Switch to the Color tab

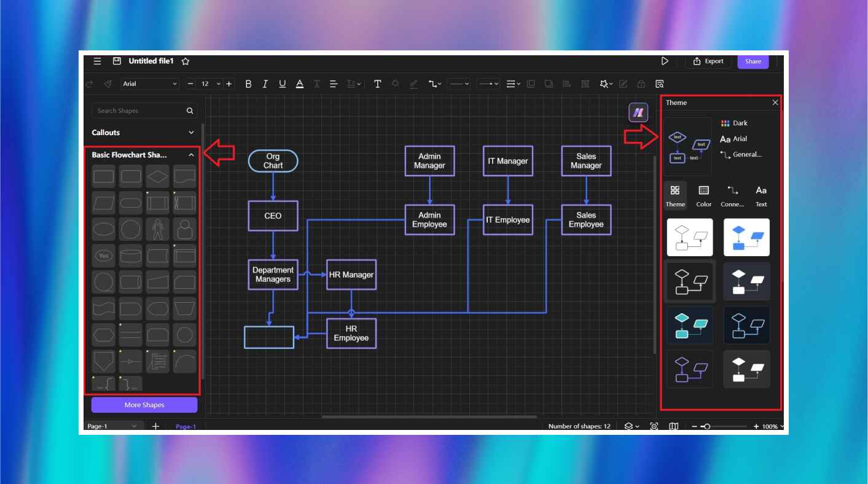(x=704, y=196)
